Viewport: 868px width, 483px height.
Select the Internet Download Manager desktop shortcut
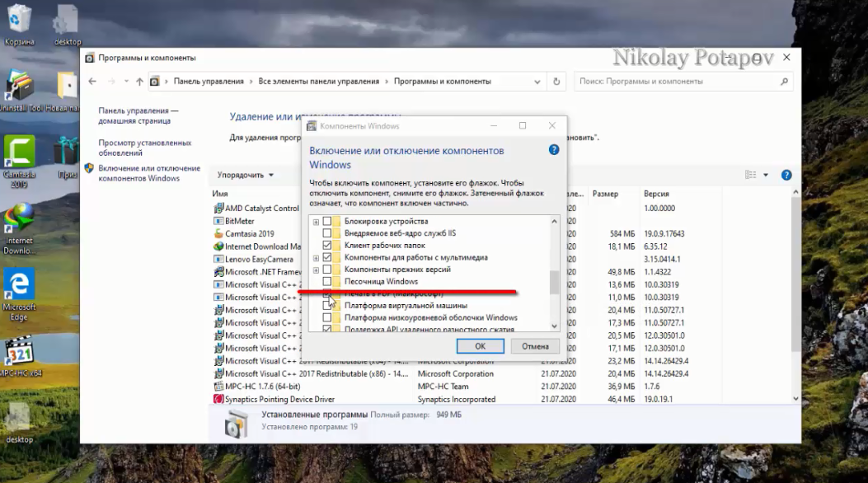pos(19,229)
